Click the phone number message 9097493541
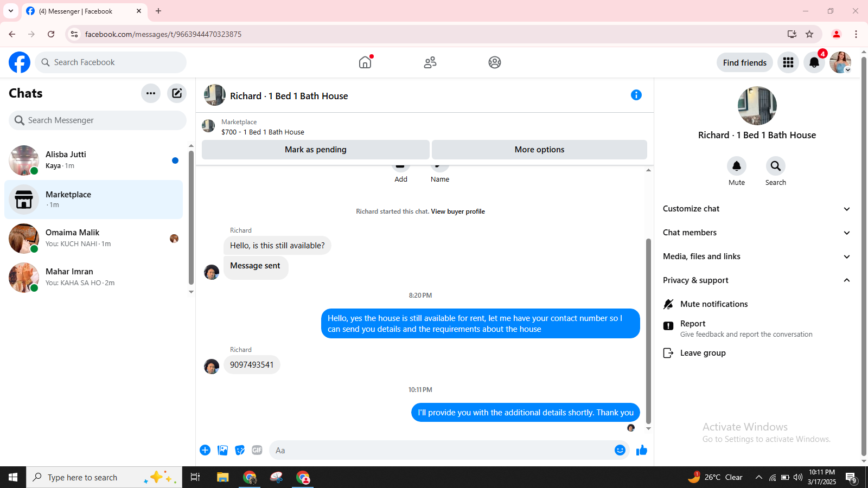The width and height of the screenshot is (868, 488). click(252, 365)
